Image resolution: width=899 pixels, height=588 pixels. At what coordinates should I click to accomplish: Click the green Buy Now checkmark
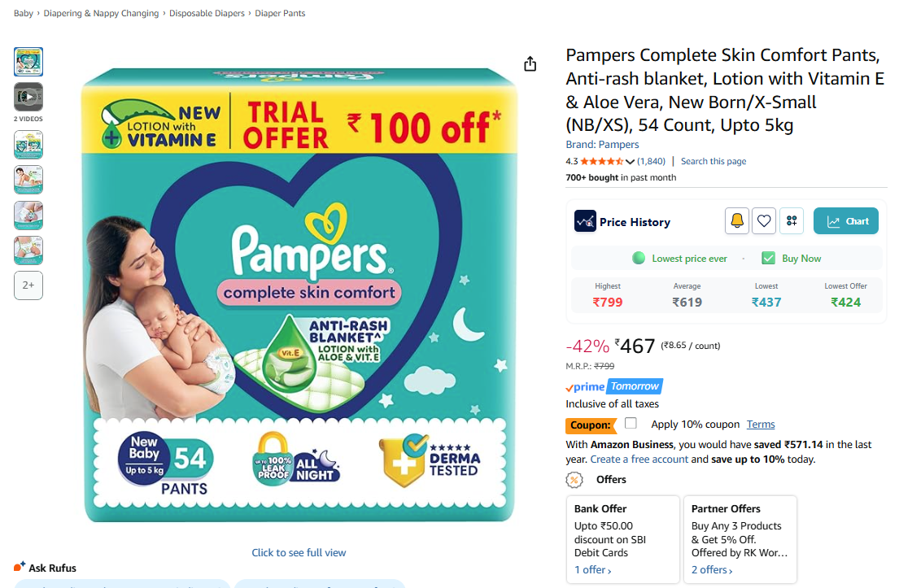(768, 259)
